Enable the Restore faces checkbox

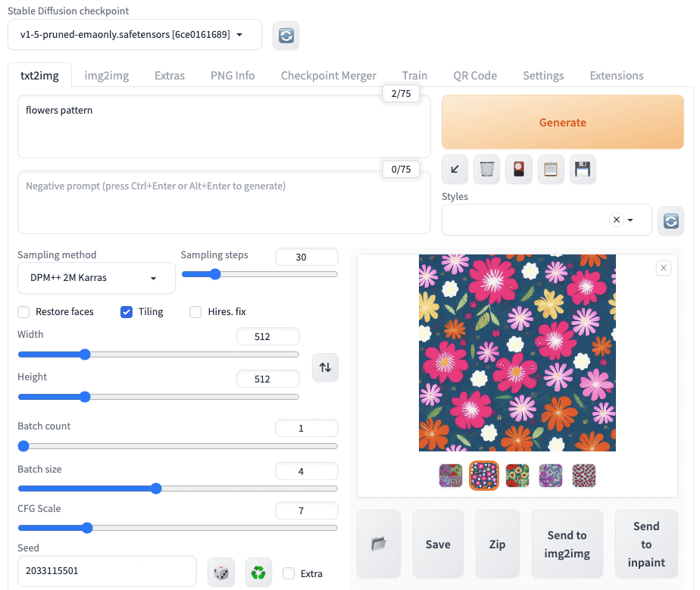point(23,312)
